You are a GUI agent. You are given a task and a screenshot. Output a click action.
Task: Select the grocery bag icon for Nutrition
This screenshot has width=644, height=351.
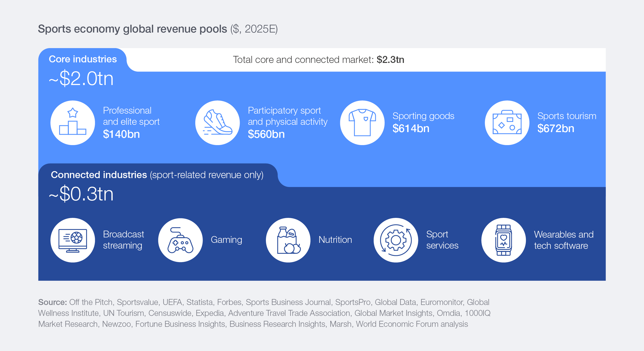pos(288,240)
